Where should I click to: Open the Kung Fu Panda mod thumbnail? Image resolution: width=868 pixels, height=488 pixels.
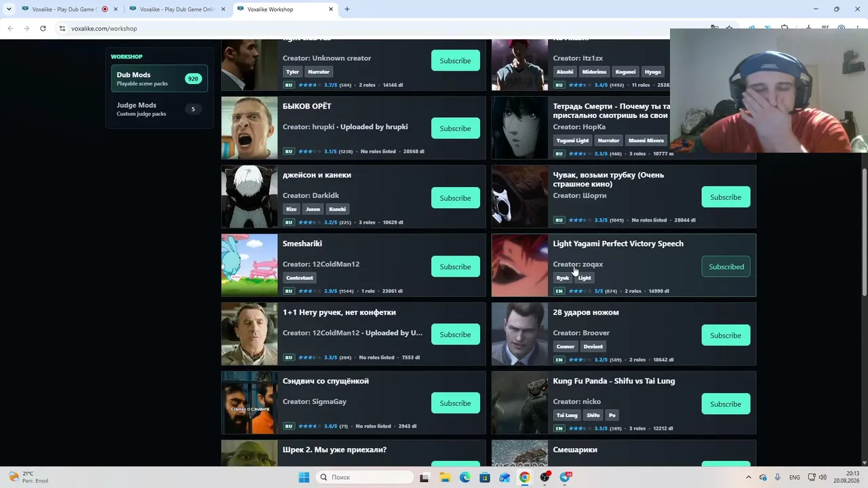pos(519,403)
